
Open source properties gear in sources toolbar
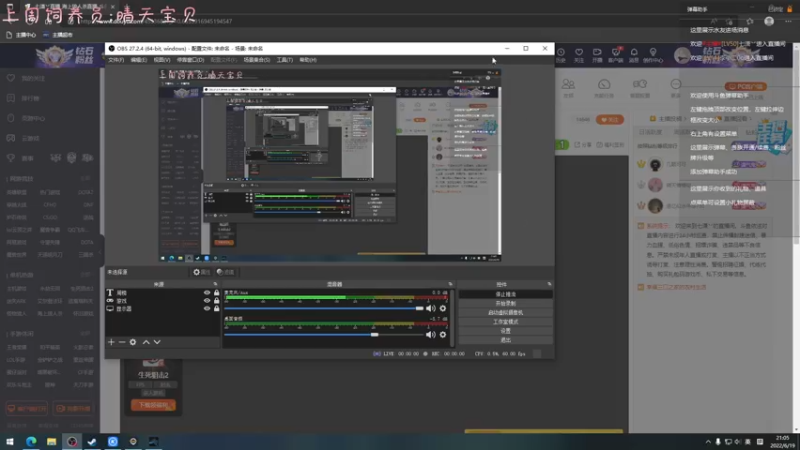tap(133, 342)
